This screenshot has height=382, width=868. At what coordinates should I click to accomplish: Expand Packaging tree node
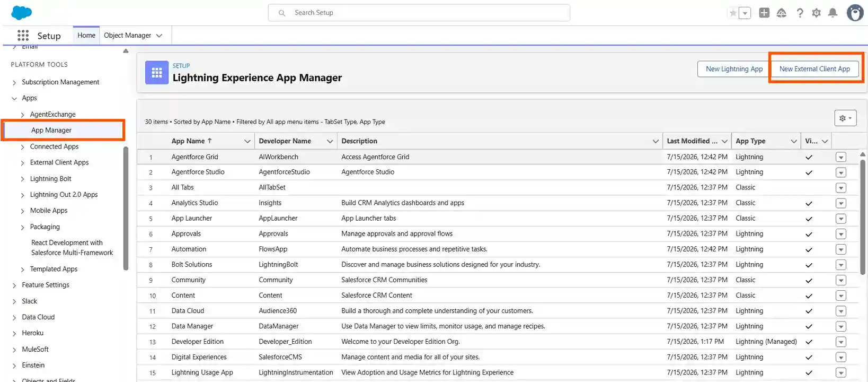point(22,227)
